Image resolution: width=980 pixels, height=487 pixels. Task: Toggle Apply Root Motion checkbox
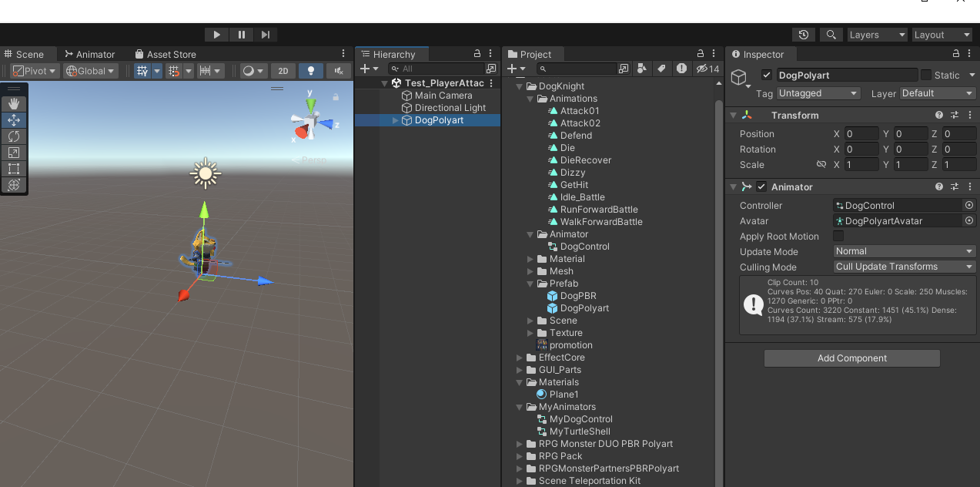tap(838, 236)
